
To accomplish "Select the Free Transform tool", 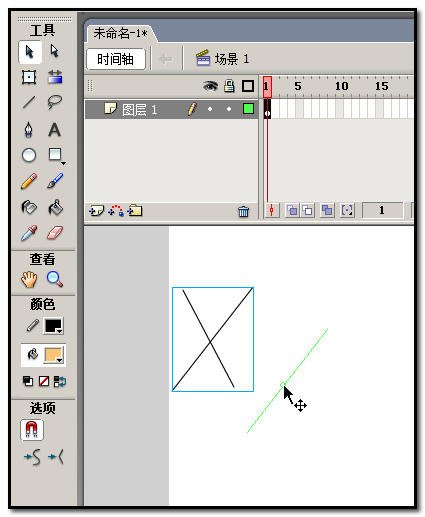I will 29,77.
